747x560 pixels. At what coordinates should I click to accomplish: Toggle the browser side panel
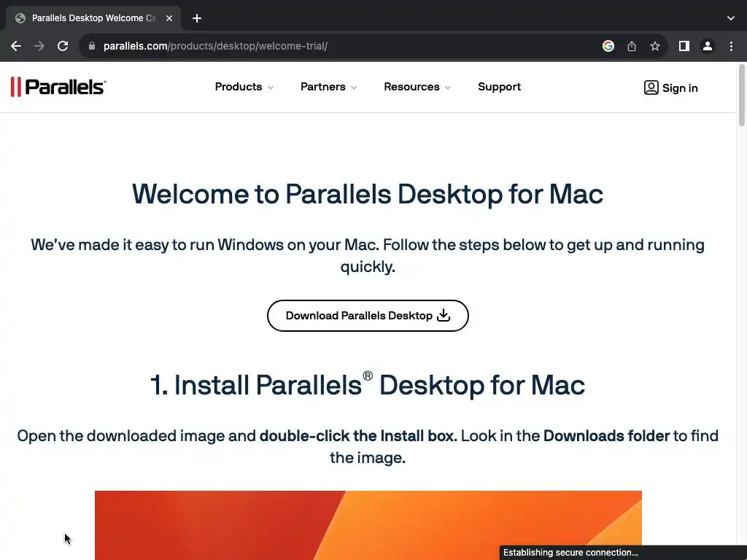pyautogui.click(x=684, y=46)
